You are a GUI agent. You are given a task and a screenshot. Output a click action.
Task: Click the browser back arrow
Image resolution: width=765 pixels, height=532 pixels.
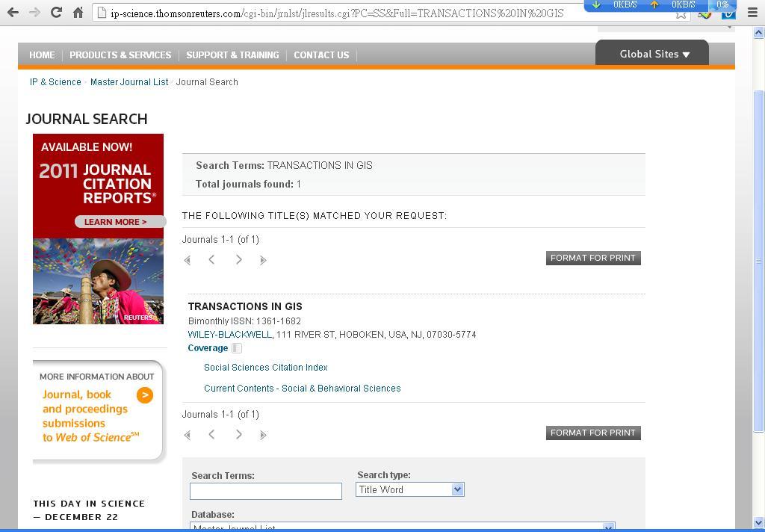coord(13,12)
